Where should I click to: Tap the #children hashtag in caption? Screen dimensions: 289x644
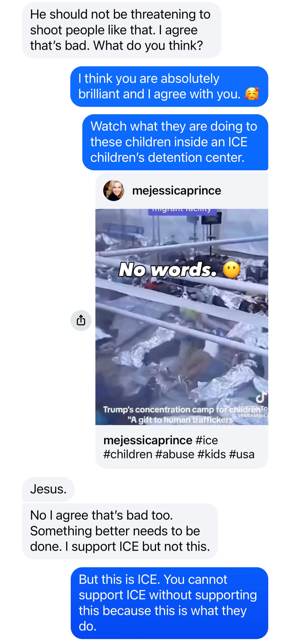(x=128, y=454)
